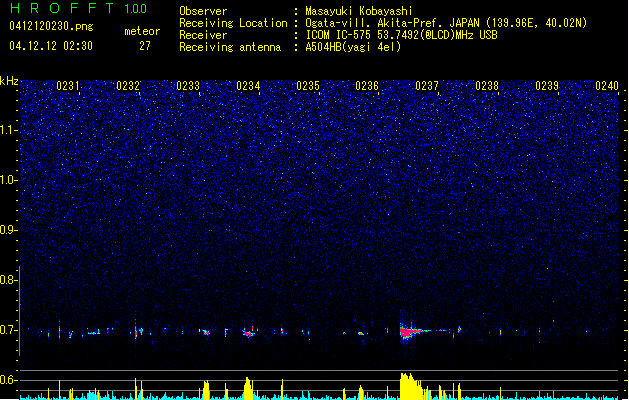Click the Receiver label
This screenshot has height=400, width=629.
203,35
